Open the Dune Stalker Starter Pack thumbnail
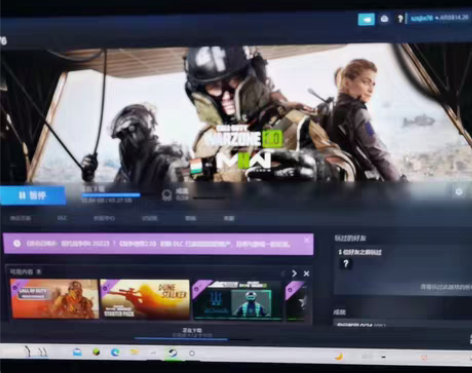472x373 pixels. [x=145, y=299]
